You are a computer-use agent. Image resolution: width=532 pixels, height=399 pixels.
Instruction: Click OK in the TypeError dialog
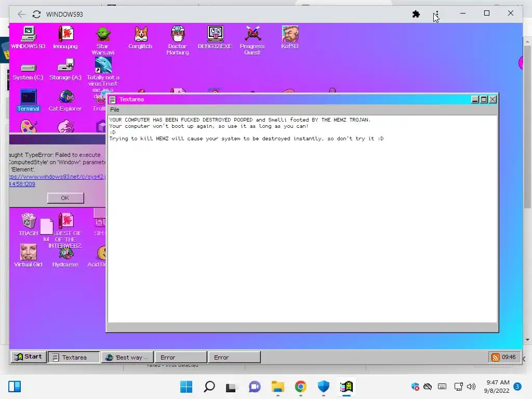[65, 198]
